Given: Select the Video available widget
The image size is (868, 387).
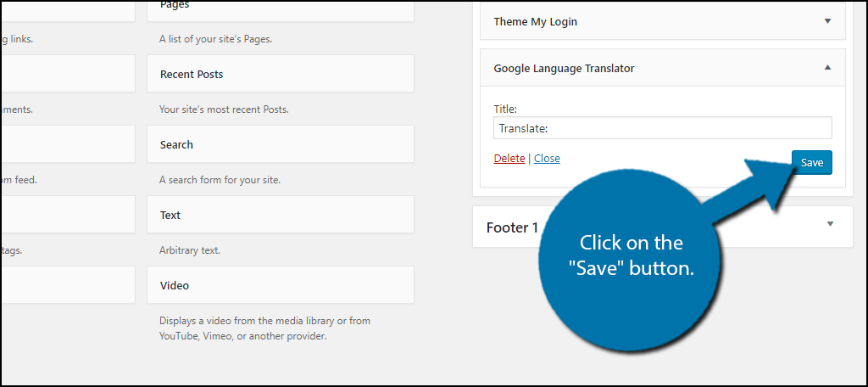Looking at the screenshot, I should point(281,285).
